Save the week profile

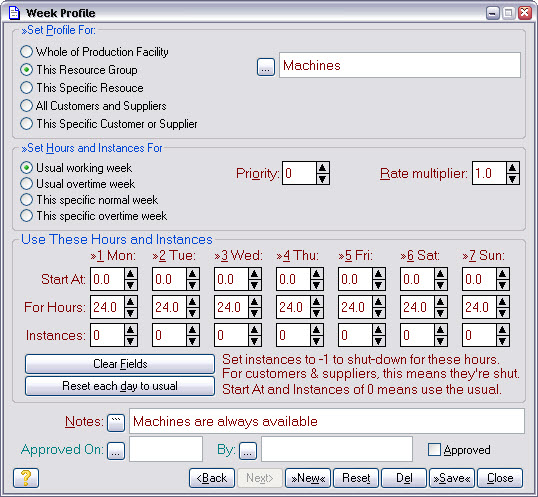(x=452, y=478)
